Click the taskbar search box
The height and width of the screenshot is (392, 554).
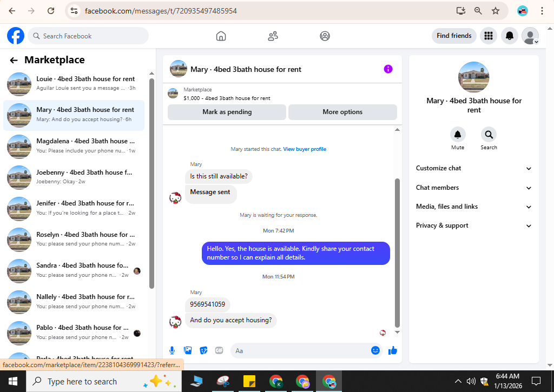(104, 381)
